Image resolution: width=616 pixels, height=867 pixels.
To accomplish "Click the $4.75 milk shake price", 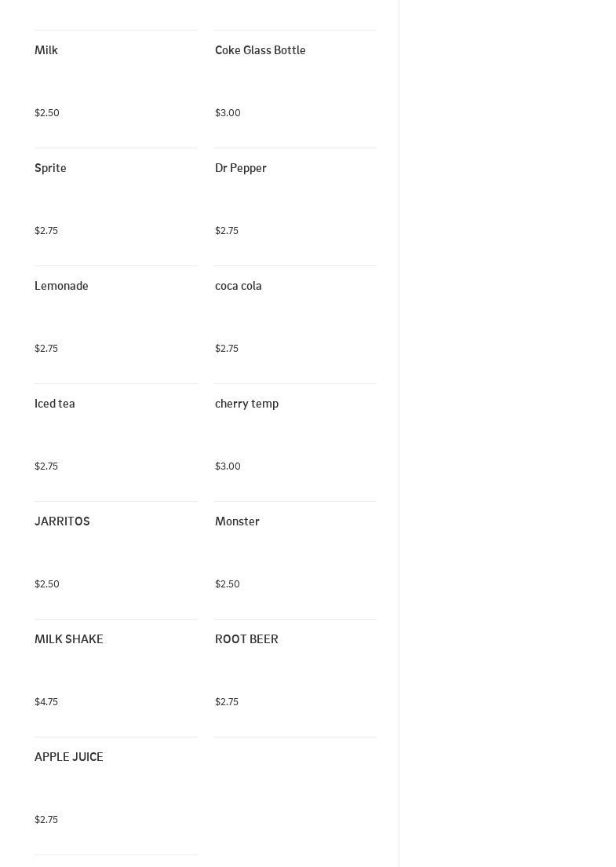I will pyautogui.click(x=46, y=702).
